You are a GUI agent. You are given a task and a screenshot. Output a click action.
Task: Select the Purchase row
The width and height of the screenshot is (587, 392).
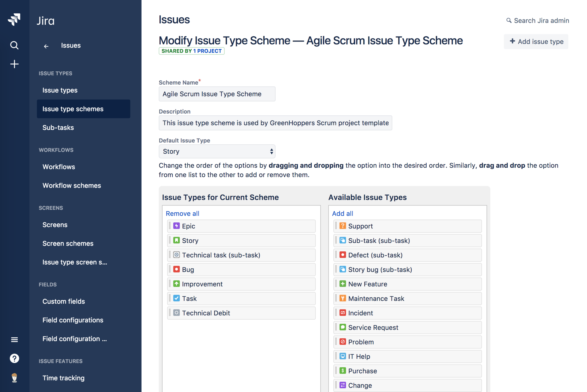(x=408, y=371)
